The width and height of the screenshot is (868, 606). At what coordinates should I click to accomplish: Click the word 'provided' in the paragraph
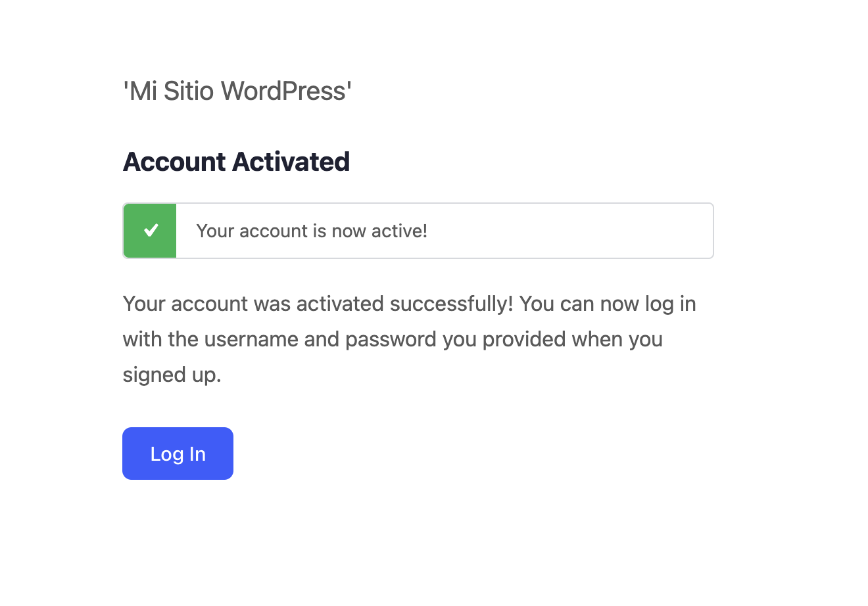pos(524,339)
